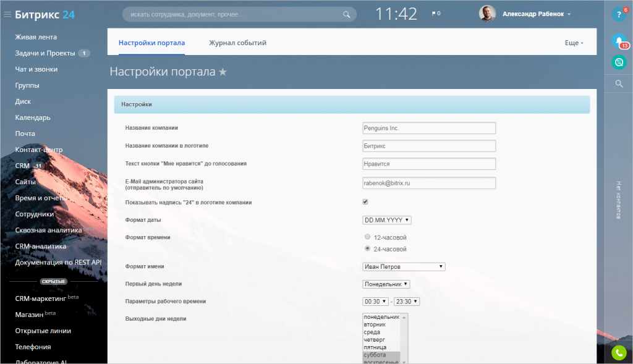Click the Битрикс 24 logo
Viewport: 633px width, 364px height.
pyautogui.click(x=45, y=15)
